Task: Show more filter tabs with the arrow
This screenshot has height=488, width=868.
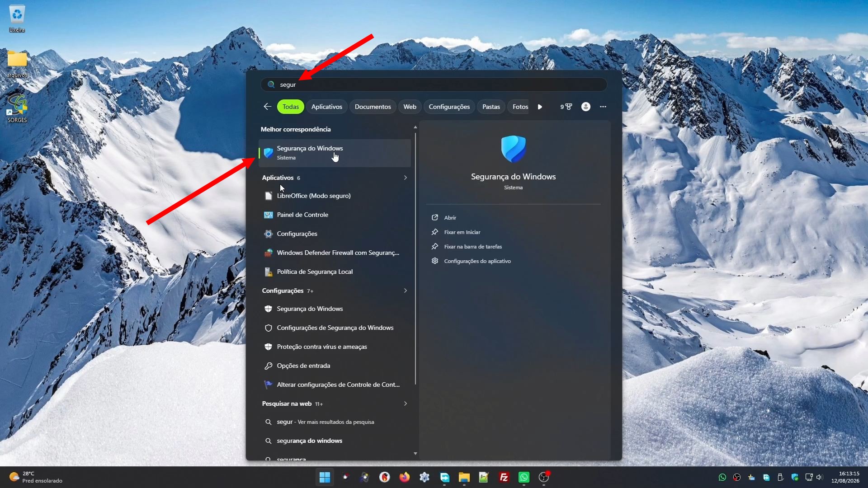Action: 540,107
